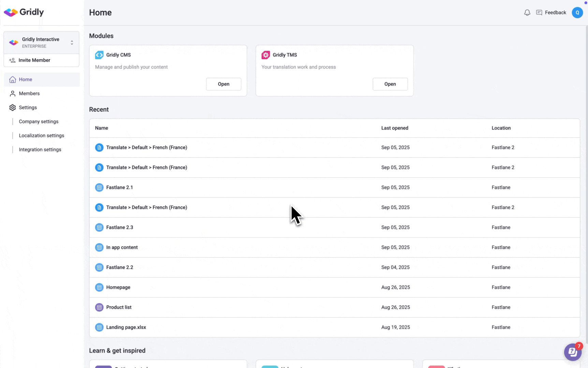
Task: Click Learn & get inspired heading
Action: 117,351
